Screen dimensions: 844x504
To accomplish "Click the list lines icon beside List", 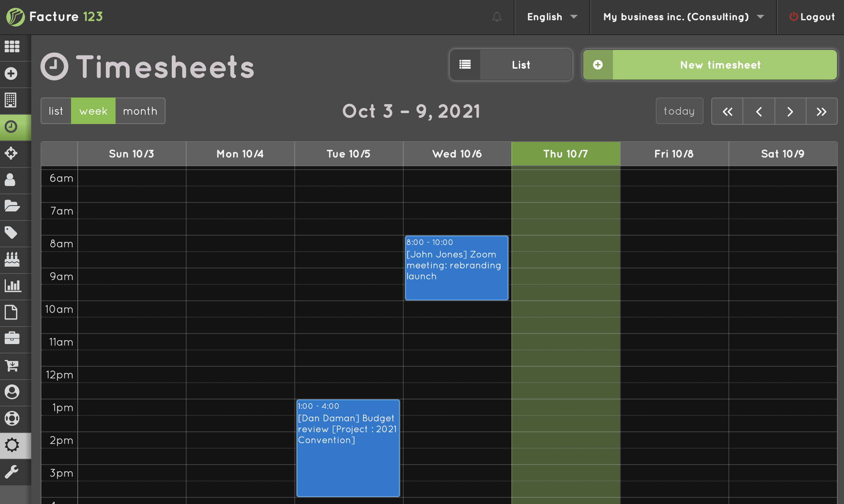I will [465, 65].
